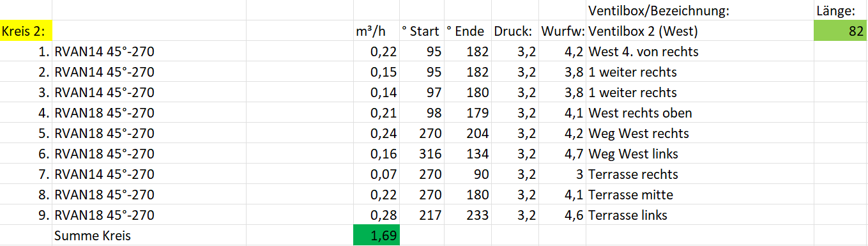Select the 'Weg West links' cell
This screenshot has height=246, width=868.
click(x=700, y=153)
